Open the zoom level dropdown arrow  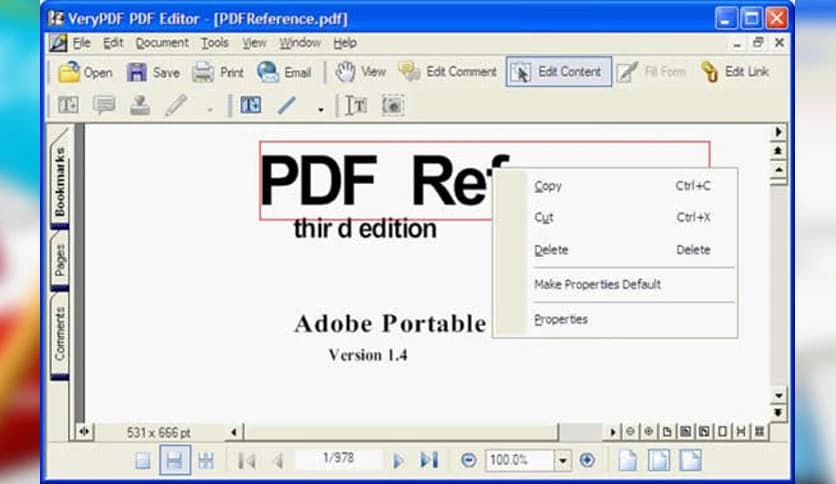[x=562, y=460]
